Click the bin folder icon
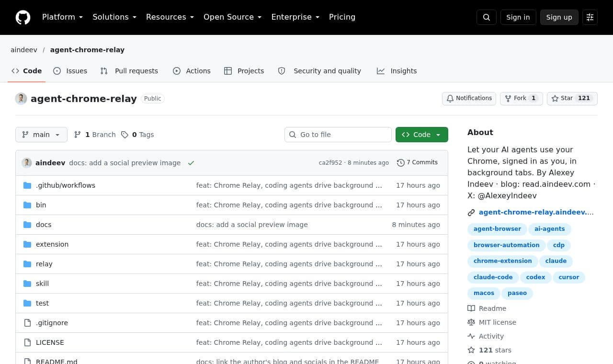The height and width of the screenshot is (364, 613). pyautogui.click(x=27, y=205)
